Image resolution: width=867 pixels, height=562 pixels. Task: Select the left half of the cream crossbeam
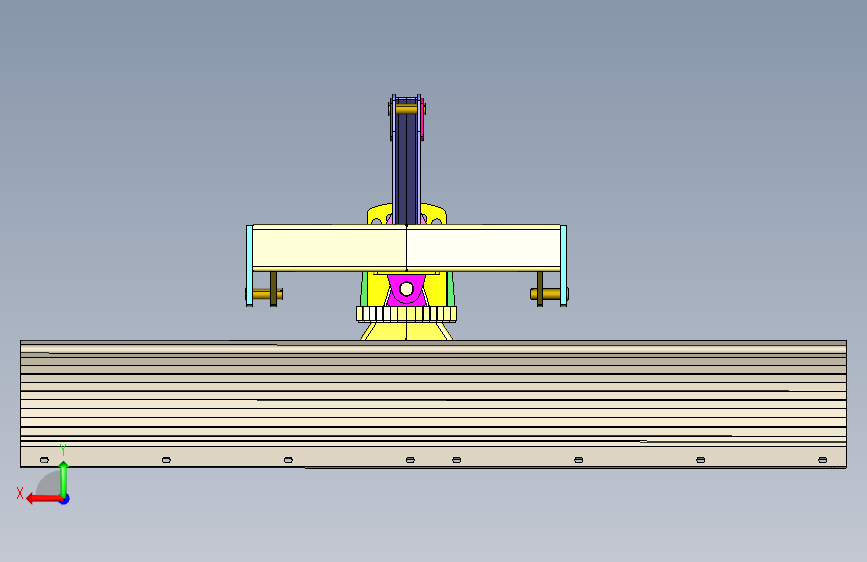click(x=330, y=248)
